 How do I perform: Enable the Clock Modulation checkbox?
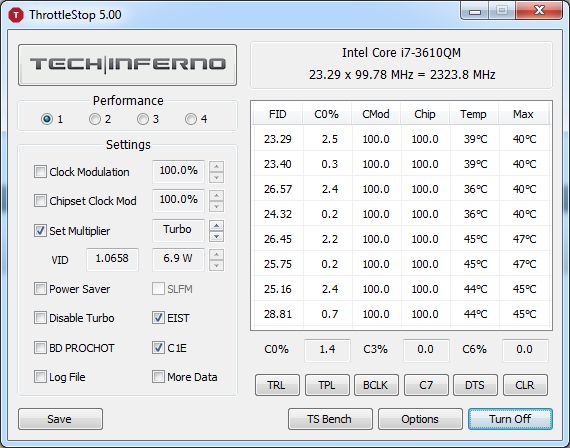[40, 172]
